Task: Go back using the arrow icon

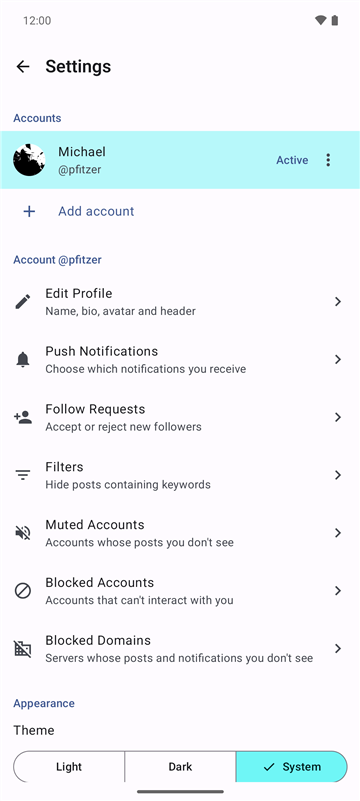Action: point(23,66)
